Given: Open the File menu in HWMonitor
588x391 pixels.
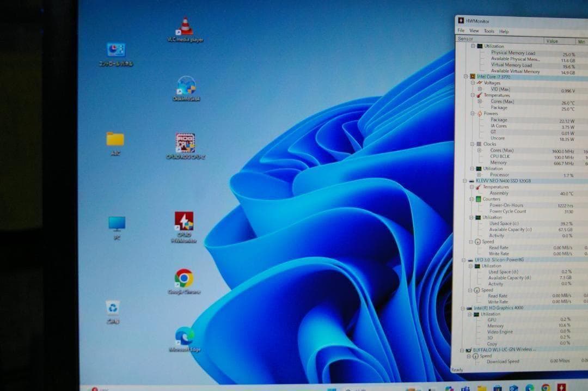Looking at the screenshot, I should pyautogui.click(x=461, y=31).
